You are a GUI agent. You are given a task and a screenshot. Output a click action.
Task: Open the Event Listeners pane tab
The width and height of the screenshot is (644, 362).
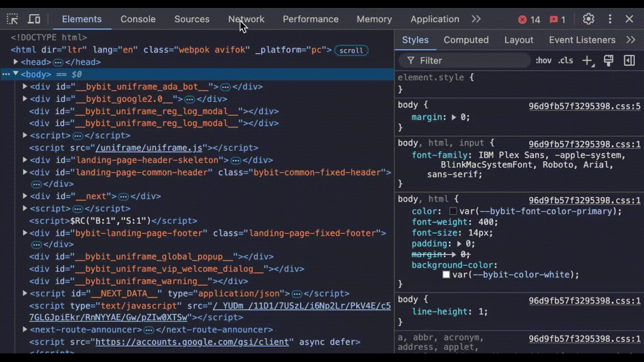[x=582, y=40]
